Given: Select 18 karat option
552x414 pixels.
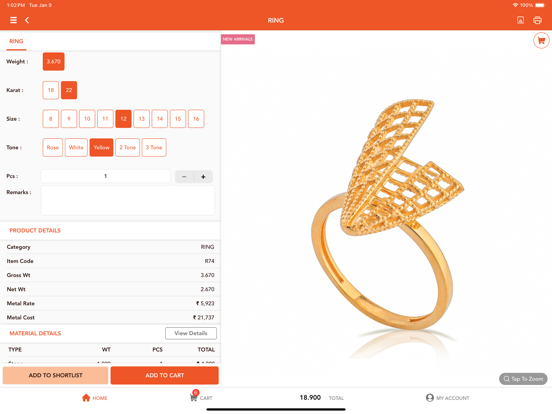Looking at the screenshot, I should click(x=51, y=90).
